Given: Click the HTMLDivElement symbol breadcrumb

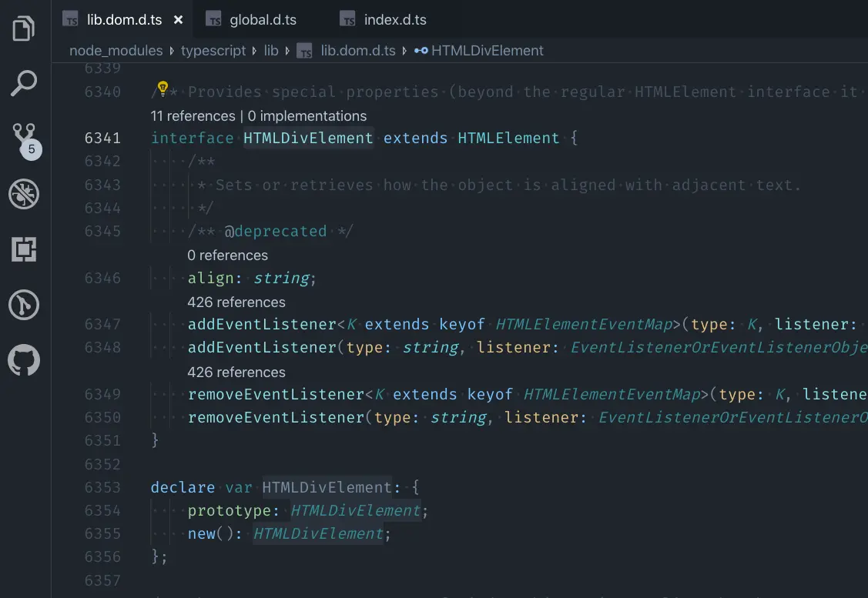Looking at the screenshot, I should tap(487, 50).
